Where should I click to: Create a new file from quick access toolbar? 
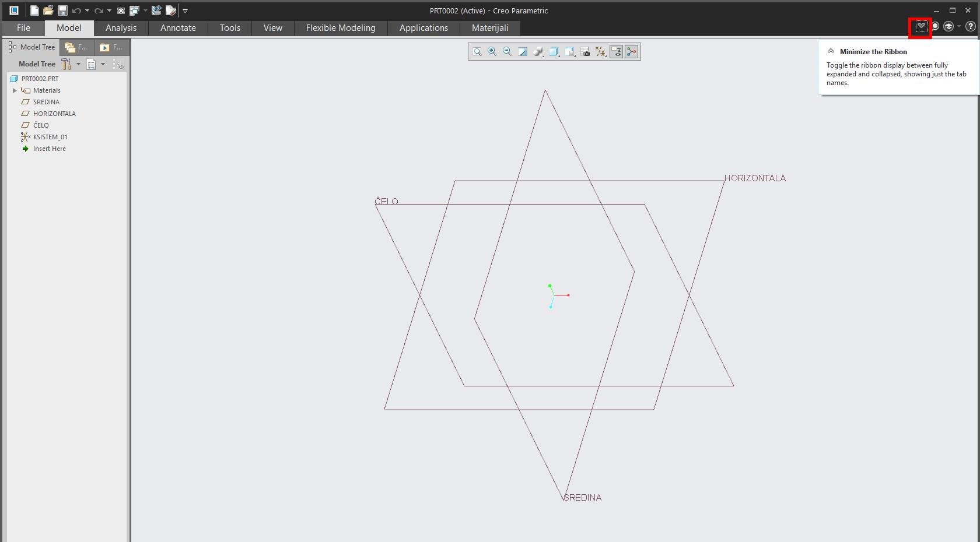click(34, 10)
